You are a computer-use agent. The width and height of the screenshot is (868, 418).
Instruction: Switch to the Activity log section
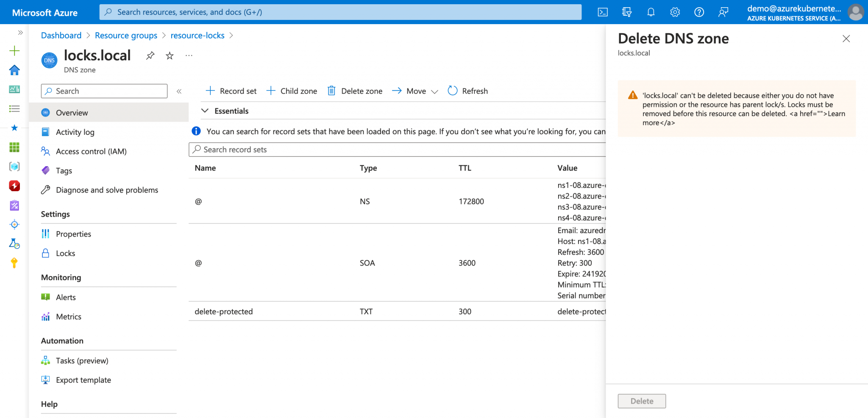point(75,132)
